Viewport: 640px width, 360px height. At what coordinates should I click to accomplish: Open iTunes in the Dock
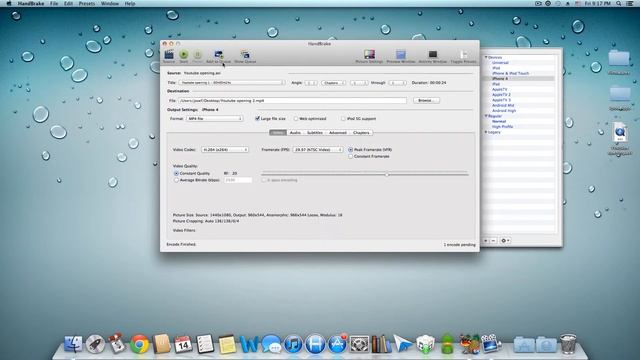click(293, 344)
